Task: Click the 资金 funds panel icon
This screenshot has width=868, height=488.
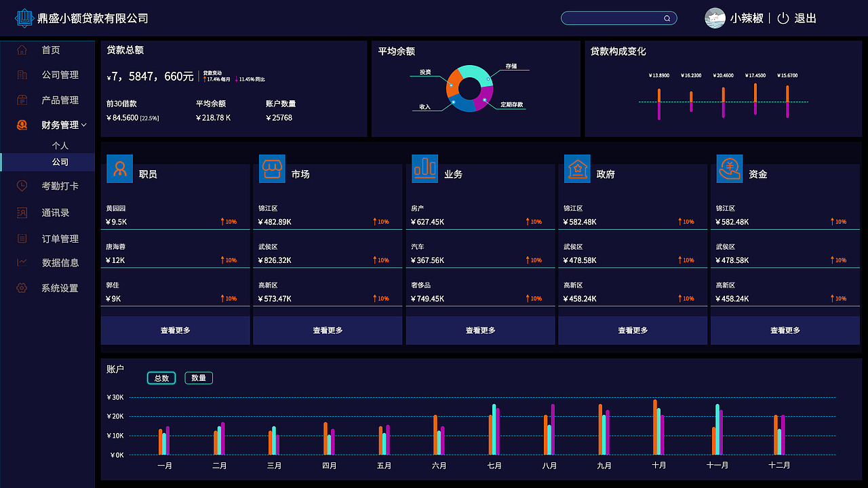Action: 730,168
